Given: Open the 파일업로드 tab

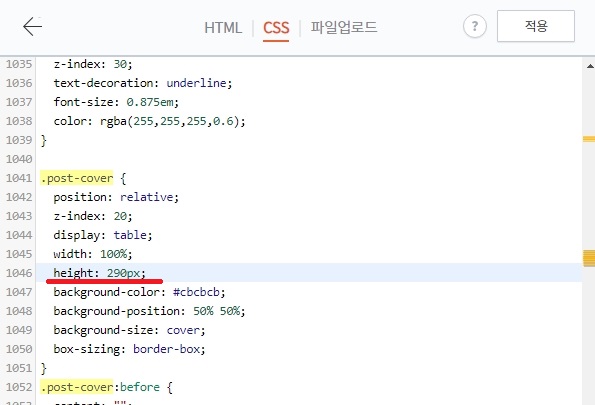Looking at the screenshot, I should click(344, 27).
